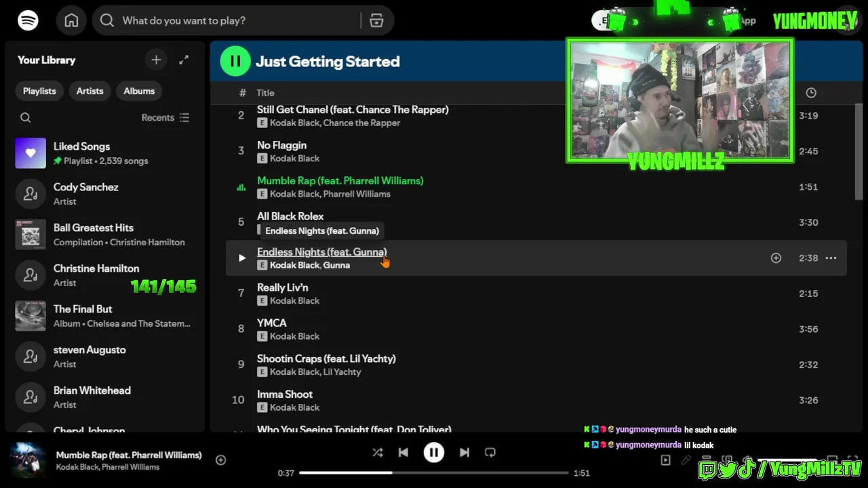The height and width of the screenshot is (488, 868).
Task: Expand Your Library with the arrows icon
Action: tap(184, 60)
